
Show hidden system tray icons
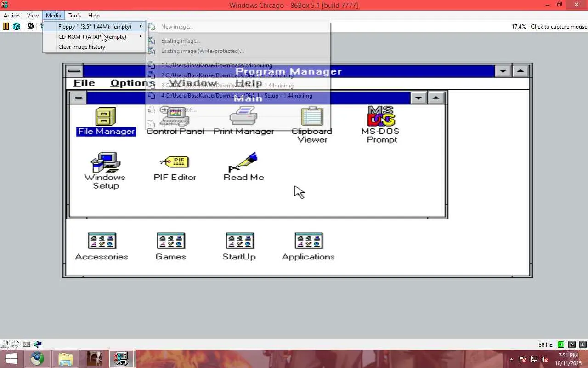coord(511,359)
